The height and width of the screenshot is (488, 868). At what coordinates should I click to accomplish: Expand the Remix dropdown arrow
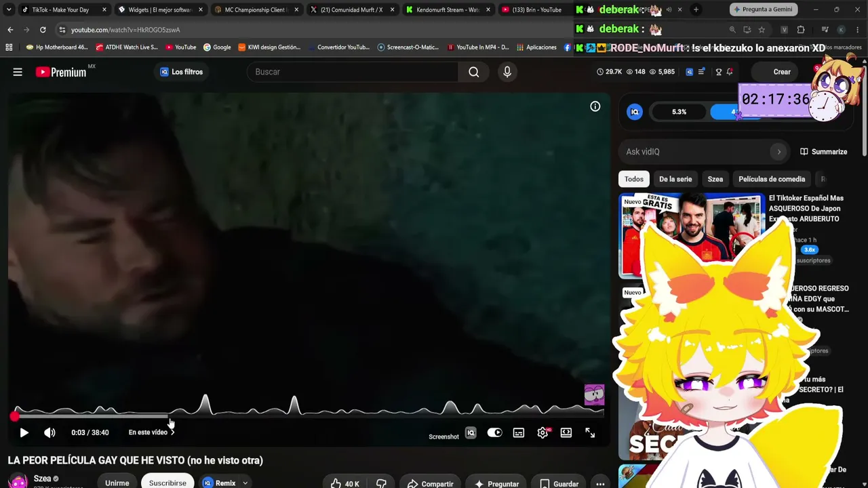tap(245, 483)
